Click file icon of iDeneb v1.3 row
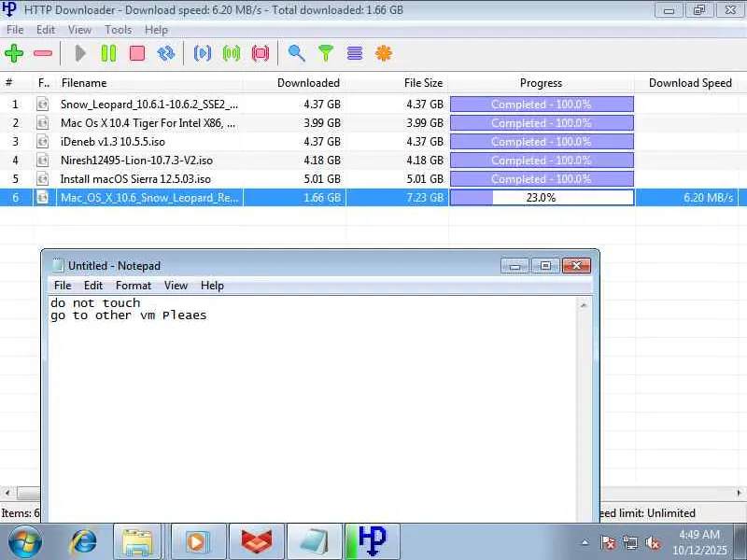This screenshot has width=747, height=560. click(42, 142)
